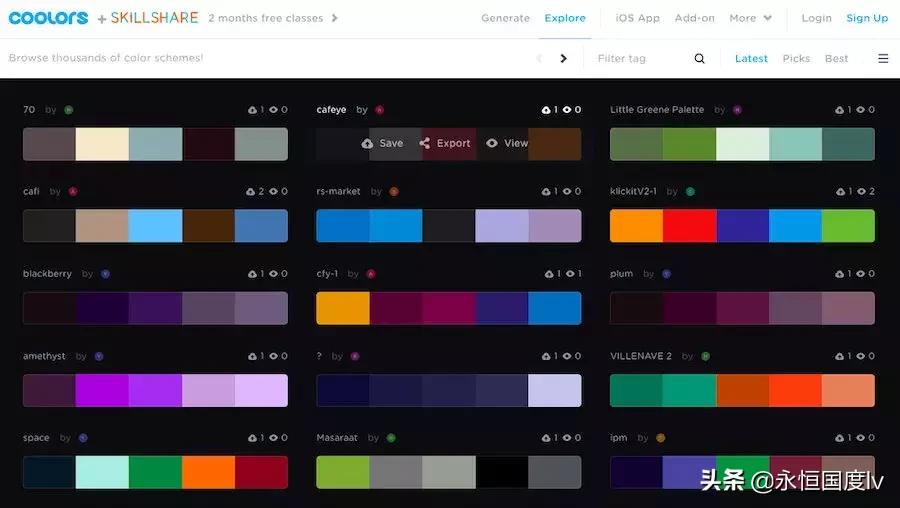Image resolution: width=900 pixels, height=508 pixels.
Task: Select the light blue swatch in cafi
Action: click(x=156, y=226)
